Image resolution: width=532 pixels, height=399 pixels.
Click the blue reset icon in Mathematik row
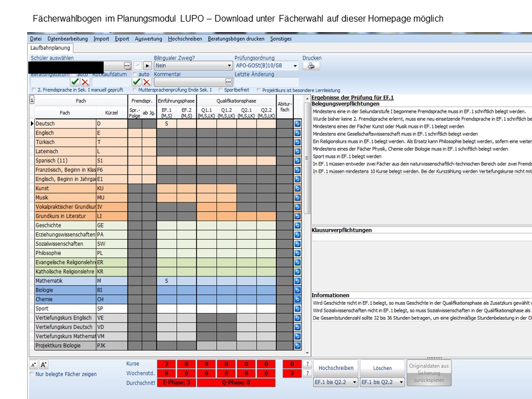pos(297,281)
